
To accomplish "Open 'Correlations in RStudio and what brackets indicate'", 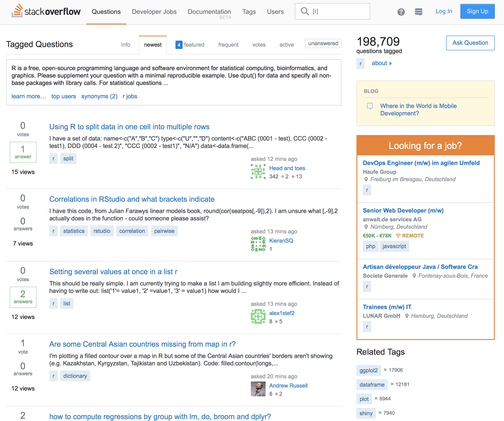I will pos(132,199).
